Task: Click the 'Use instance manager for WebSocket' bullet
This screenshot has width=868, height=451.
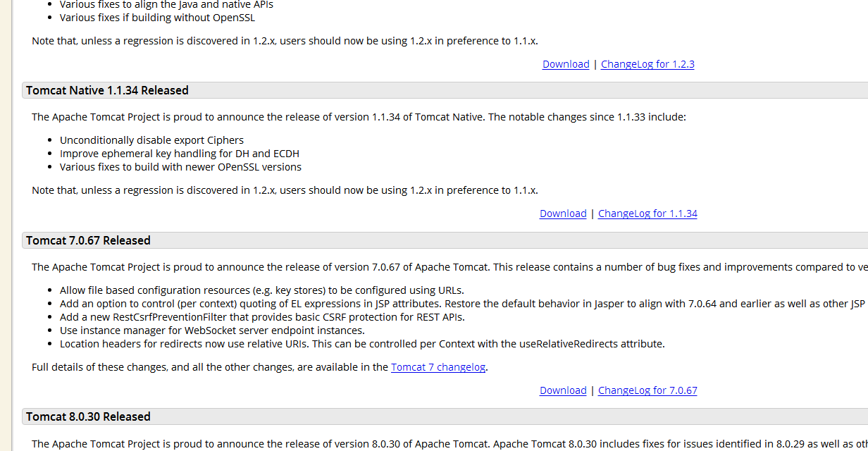Action: [x=212, y=330]
